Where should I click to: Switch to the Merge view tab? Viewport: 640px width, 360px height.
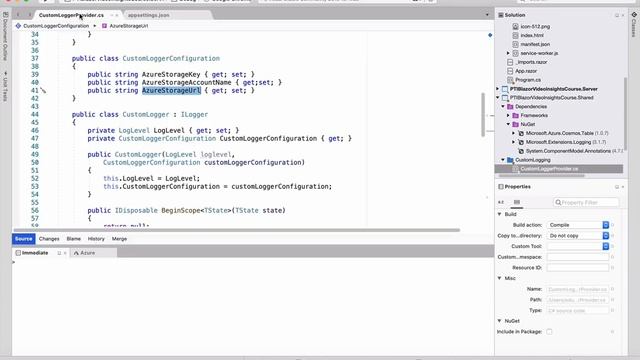click(119, 239)
